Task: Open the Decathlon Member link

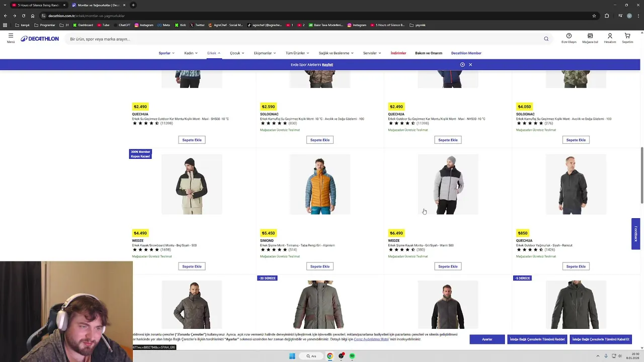Action: pos(466,53)
